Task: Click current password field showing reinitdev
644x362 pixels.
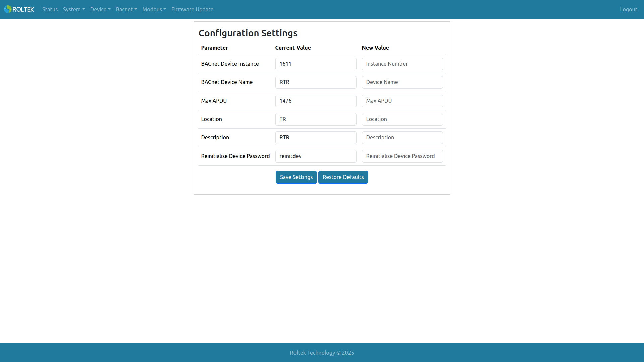Action: (x=316, y=156)
